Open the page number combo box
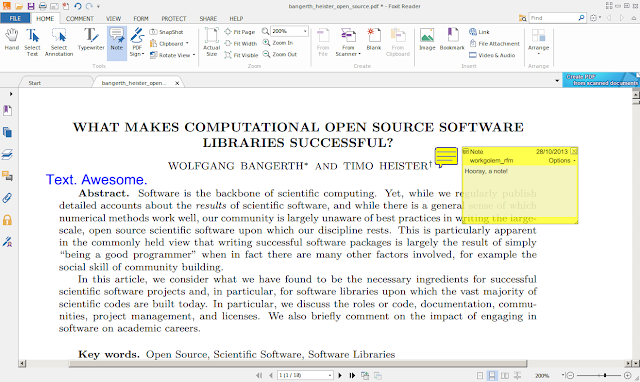The height and width of the screenshot is (382, 640). [x=305, y=375]
